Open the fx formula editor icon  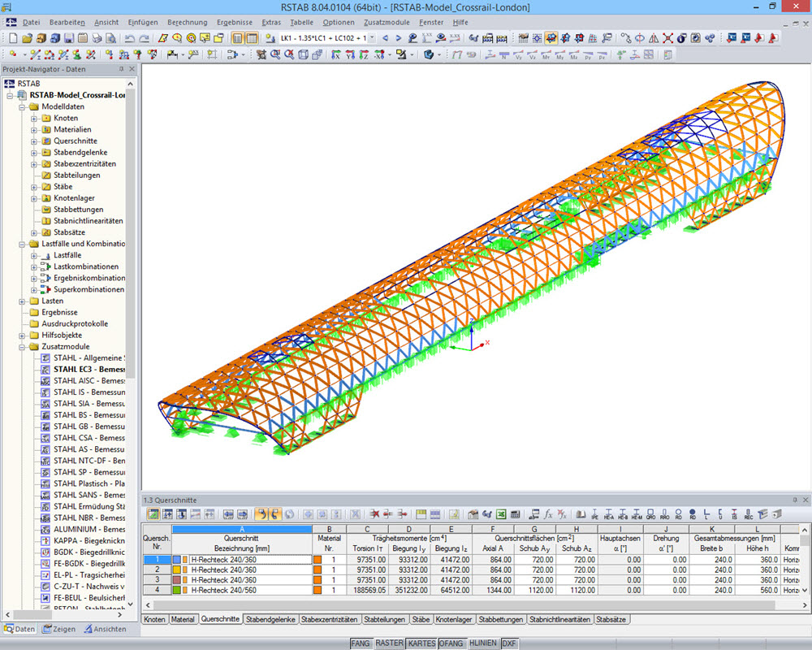(548, 514)
